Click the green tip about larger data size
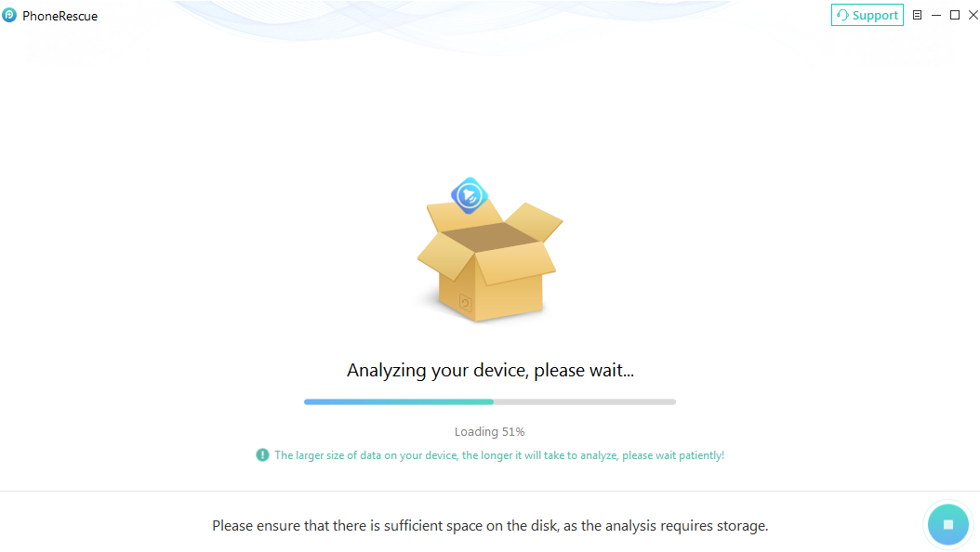Screen dimensions: 980x552 pos(499,455)
